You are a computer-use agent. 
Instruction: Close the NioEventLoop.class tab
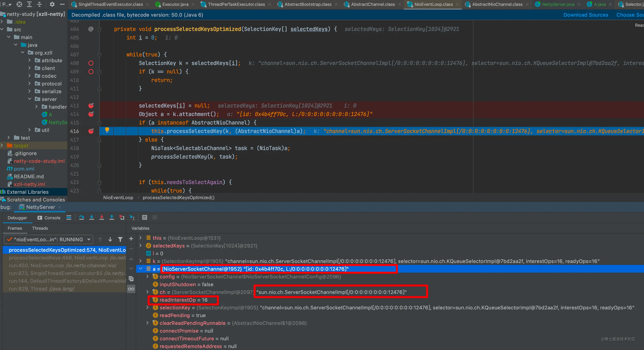coord(457,4)
